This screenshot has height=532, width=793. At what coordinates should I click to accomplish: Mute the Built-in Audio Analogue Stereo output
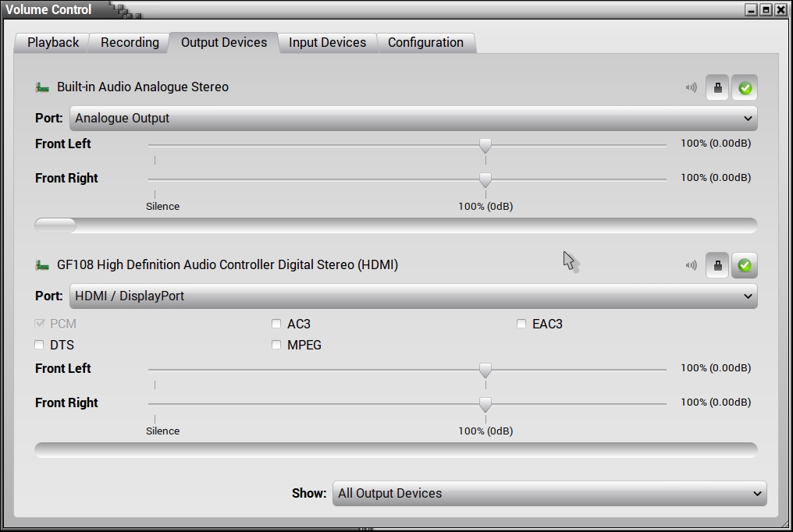coord(691,87)
